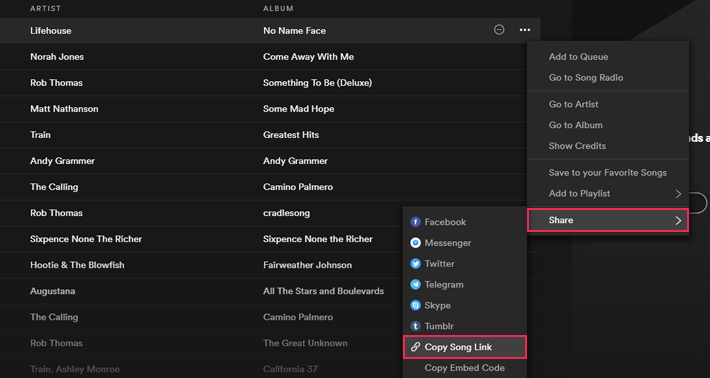The height and width of the screenshot is (378, 710).
Task: Click the remove circle icon on Lifehouse row
Action: pos(499,30)
